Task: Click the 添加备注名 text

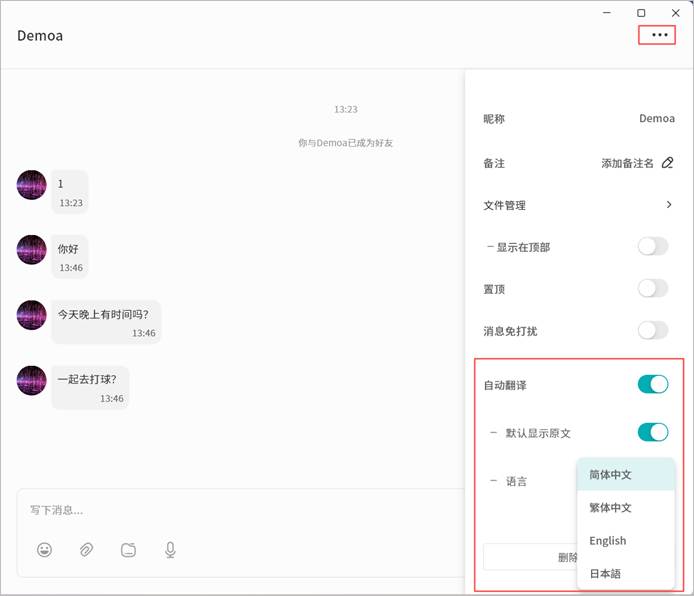Action: 627,163
